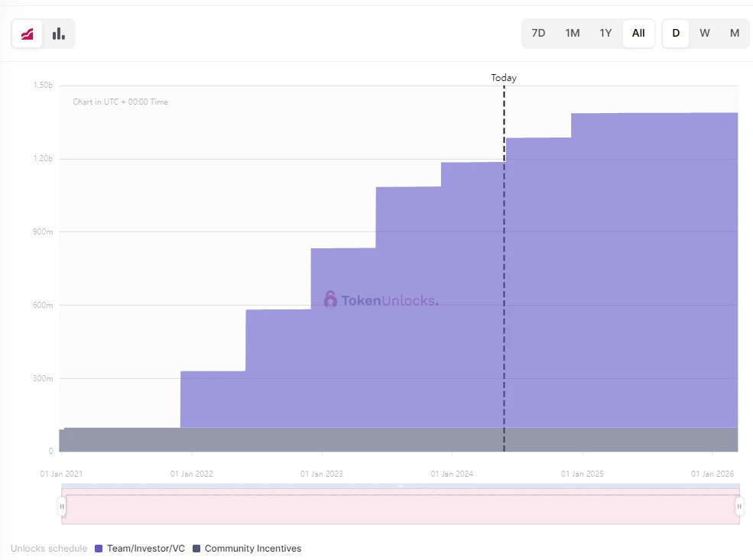
Task: Click the TokenUnlocks padlock watermark icon
Action: coord(330,299)
